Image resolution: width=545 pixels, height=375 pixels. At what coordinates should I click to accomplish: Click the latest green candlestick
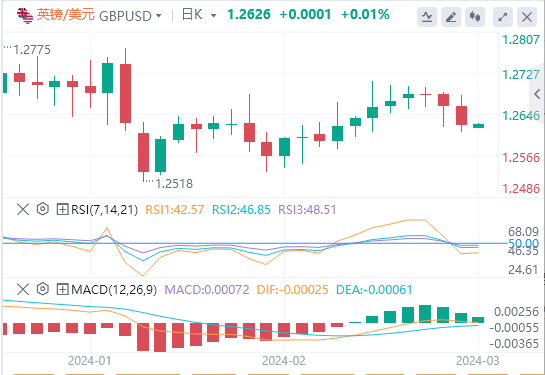(x=479, y=125)
